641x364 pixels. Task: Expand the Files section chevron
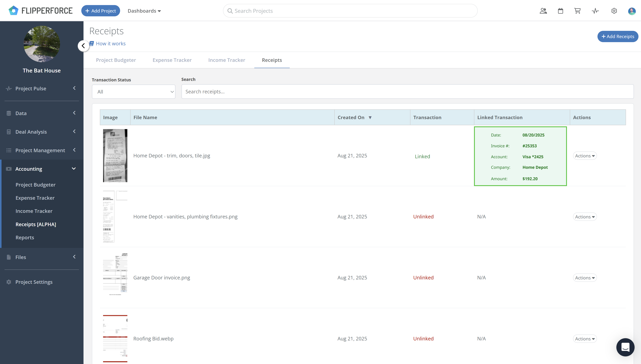click(74, 256)
